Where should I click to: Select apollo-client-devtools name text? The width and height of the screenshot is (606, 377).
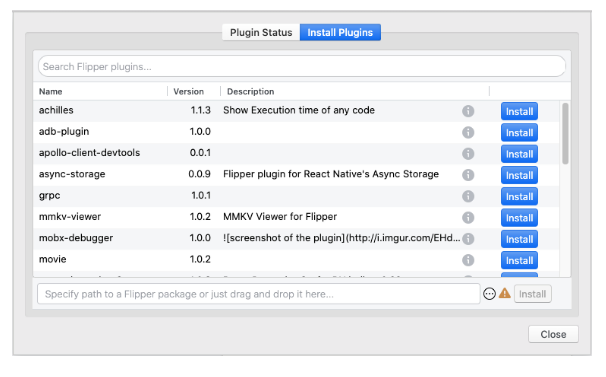coord(89,153)
